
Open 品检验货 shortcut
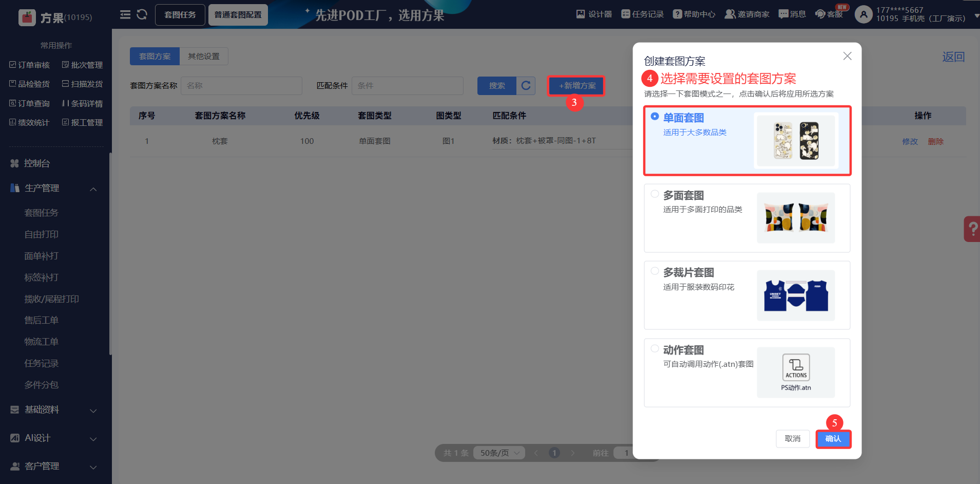[30, 84]
